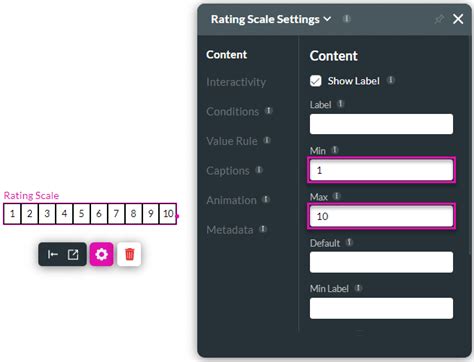Click the open-in-new-window icon
This screenshot has height=362, width=474.
(x=73, y=255)
